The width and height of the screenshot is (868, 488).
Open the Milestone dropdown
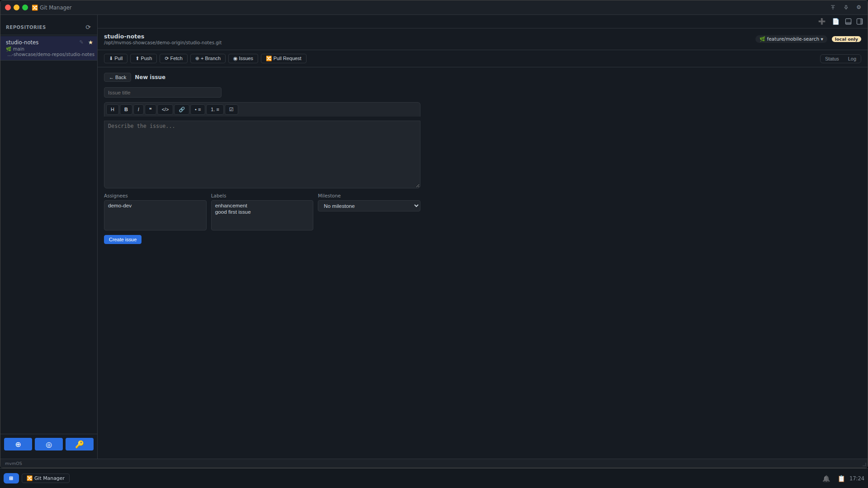click(369, 206)
